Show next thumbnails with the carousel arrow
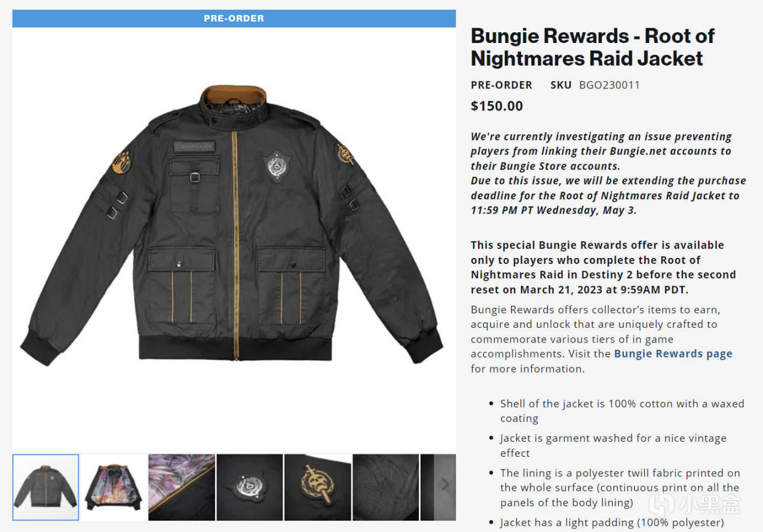Image resolution: width=763 pixels, height=532 pixels. tap(445, 484)
